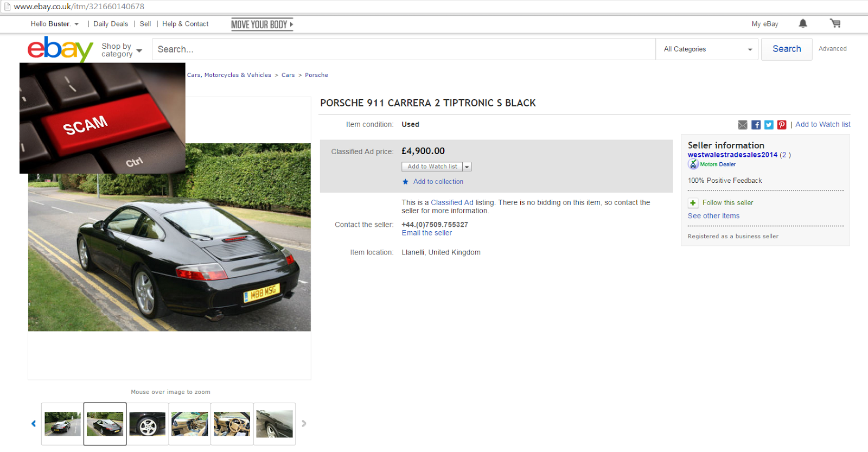The height and width of the screenshot is (452, 868).
Task: Share listing on Twitter icon
Action: click(769, 125)
